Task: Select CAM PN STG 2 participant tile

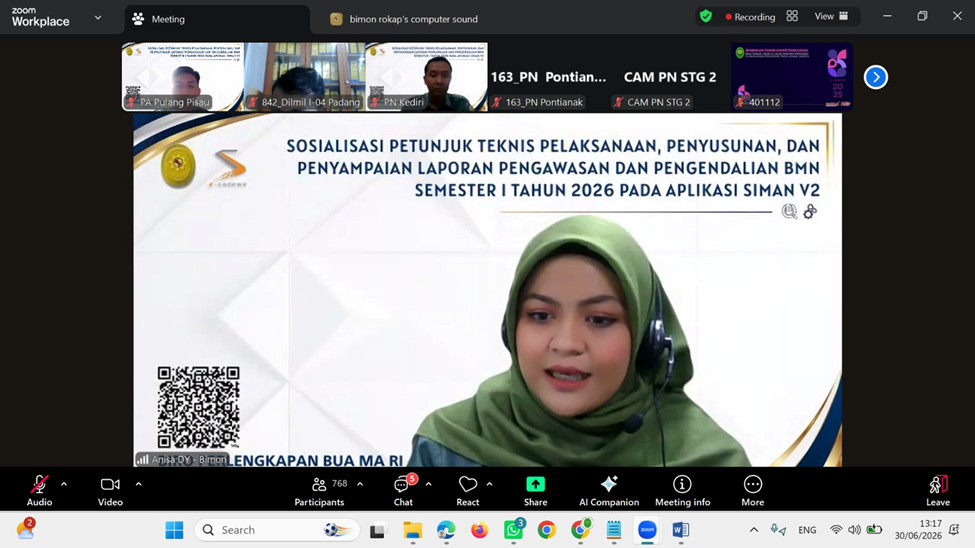Action: coord(670,77)
